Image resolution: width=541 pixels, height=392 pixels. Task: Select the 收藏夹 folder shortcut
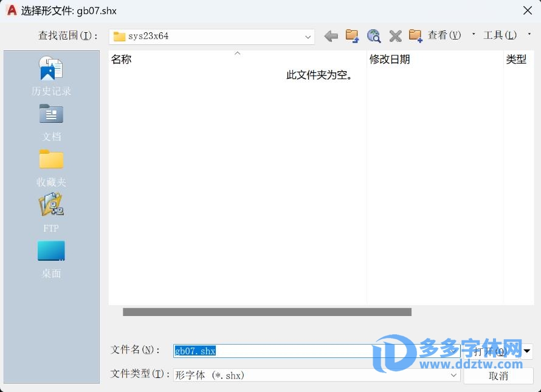pos(52,167)
